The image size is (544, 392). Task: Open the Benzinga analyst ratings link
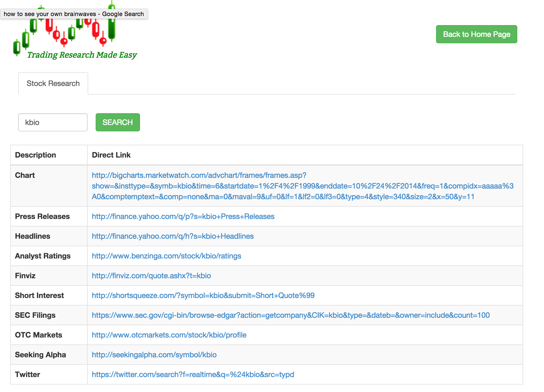[166, 256]
